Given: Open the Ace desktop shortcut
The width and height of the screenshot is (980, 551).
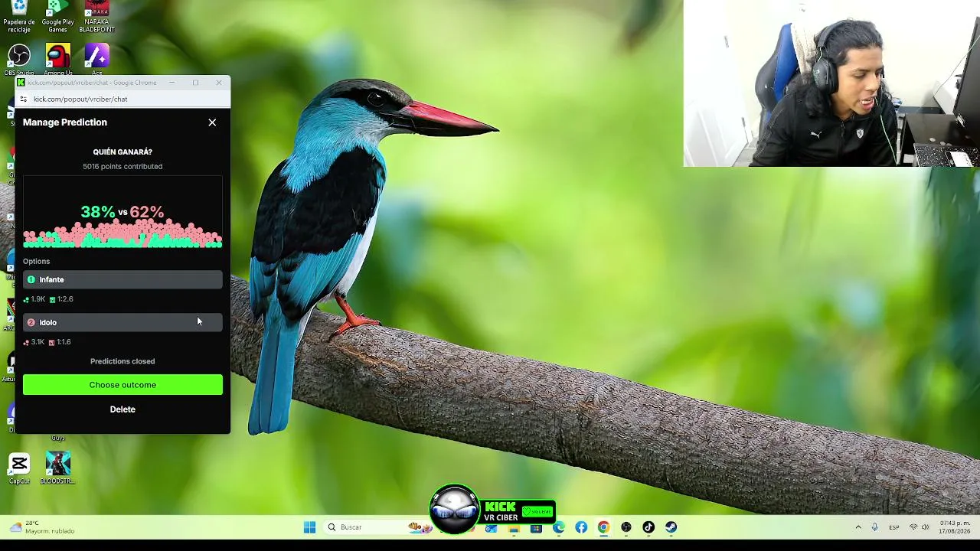Looking at the screenshot, I should (x=96, y=60).
